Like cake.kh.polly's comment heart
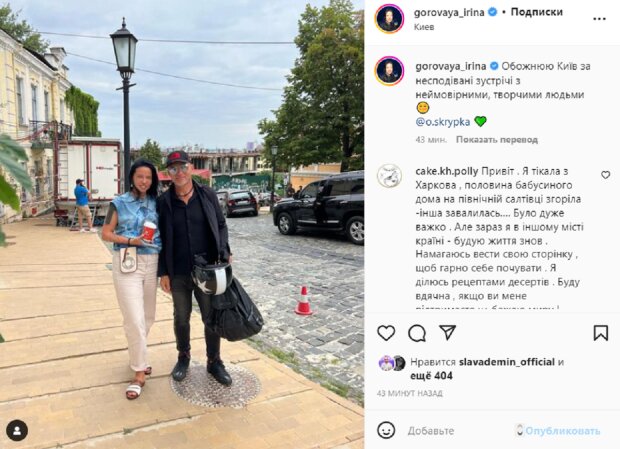 (605, 175)
